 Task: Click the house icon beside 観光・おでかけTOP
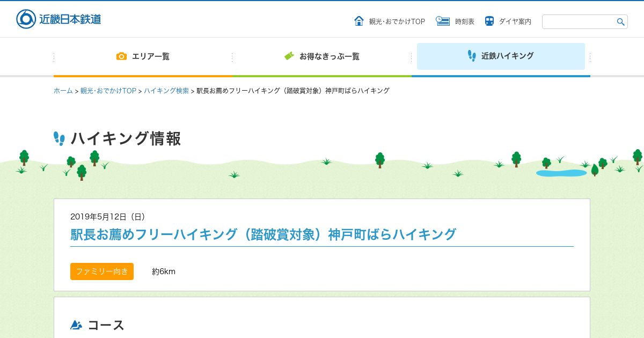359,21
